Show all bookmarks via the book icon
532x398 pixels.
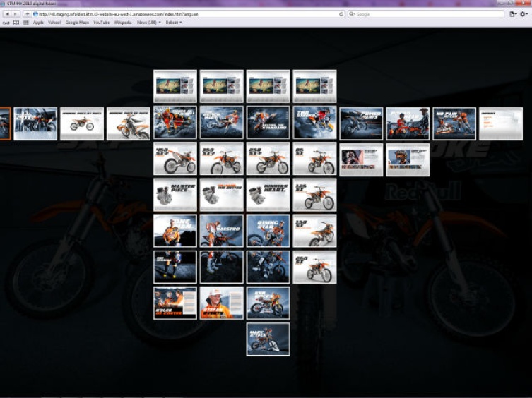coord(16,23)
